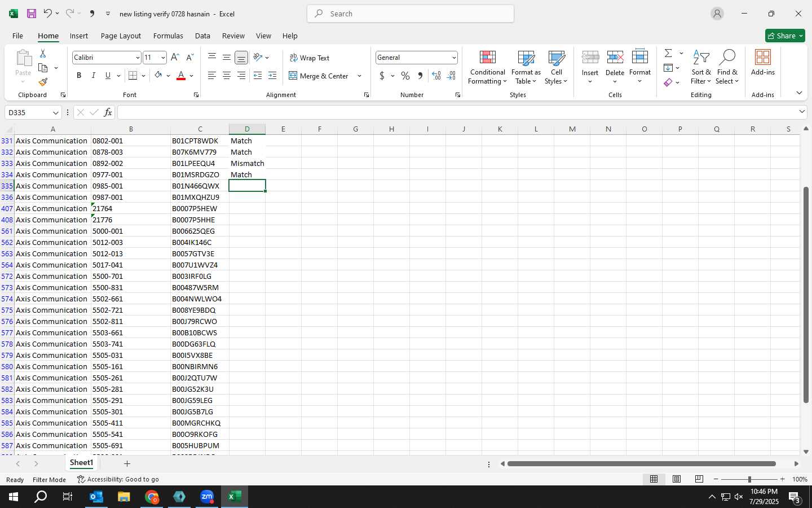The width and height of the screenshot is (812, 508).
Task: Select the Sheet1 tab
Action: [x=81, y=463]
